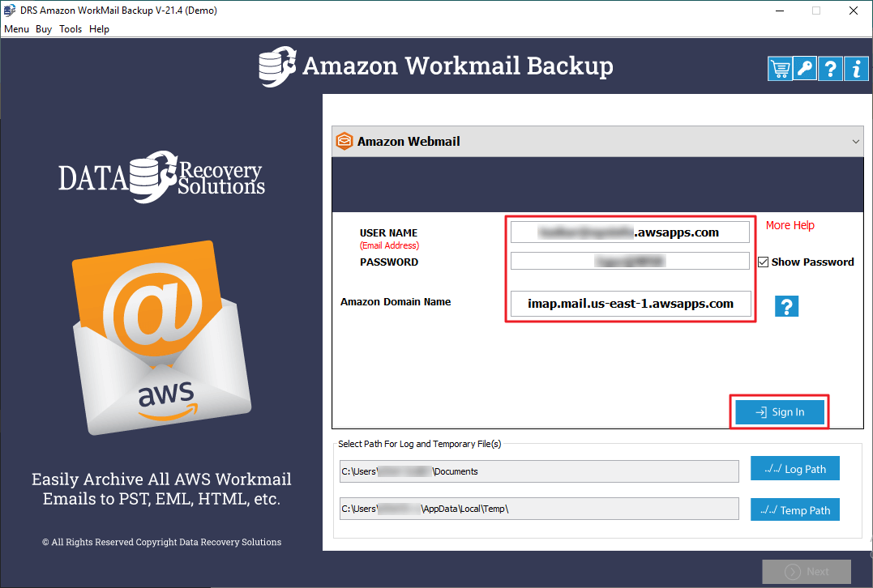
Task: Click the DRS icon in the title bar
Action: 10,11
